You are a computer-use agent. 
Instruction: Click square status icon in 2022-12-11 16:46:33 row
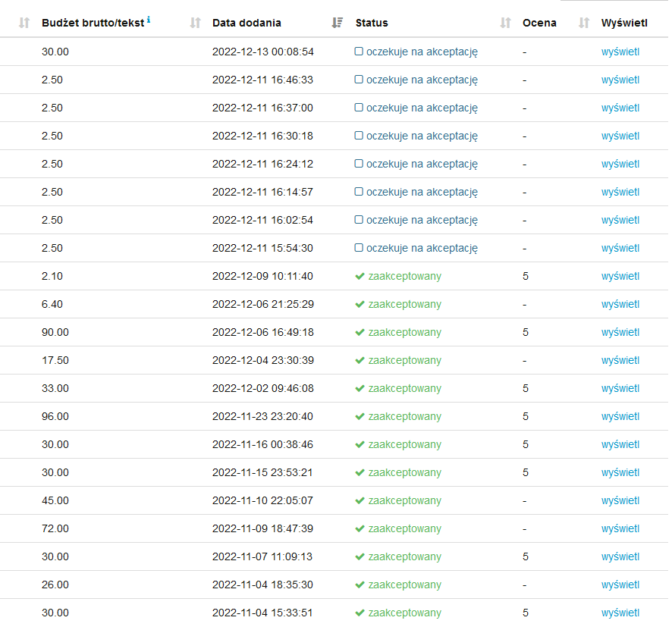tap(359, 80)
